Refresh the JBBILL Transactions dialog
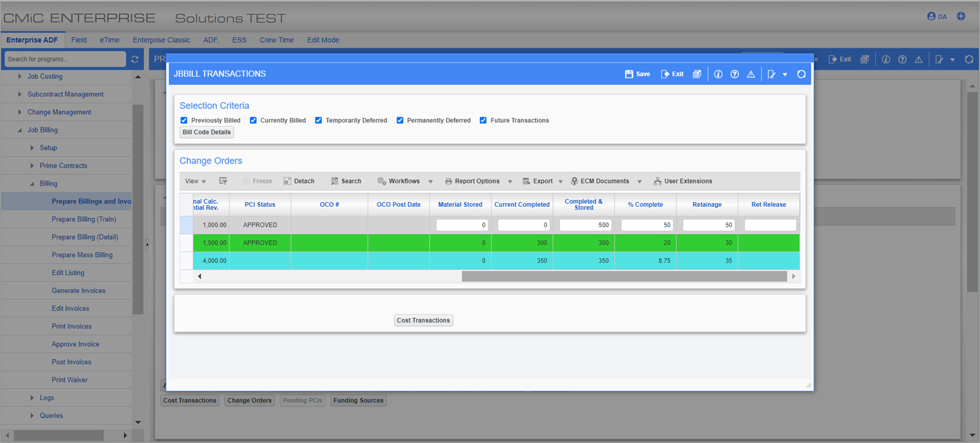Viewport: 980px width, 443px height. tap(802, 74)
